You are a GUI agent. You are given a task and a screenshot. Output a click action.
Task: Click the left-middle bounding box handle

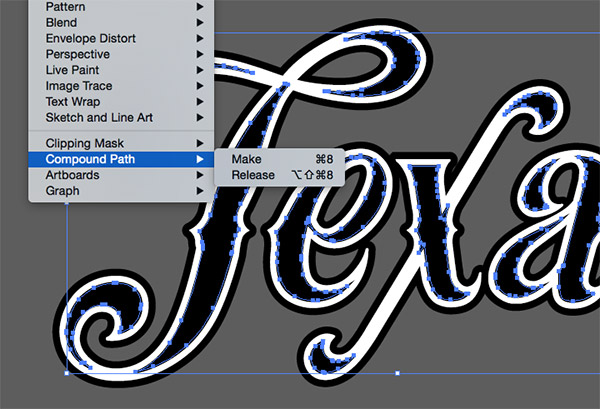[67, 204]
